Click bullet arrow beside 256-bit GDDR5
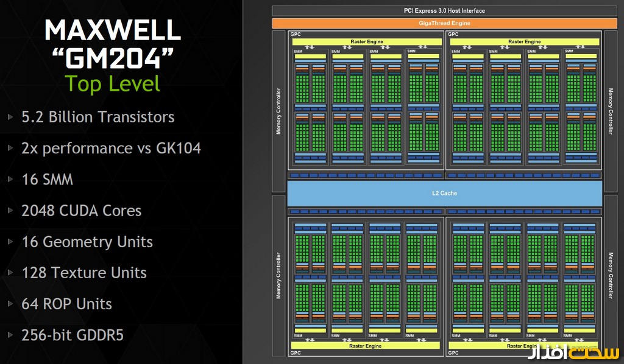 click(x=10, y=335)
